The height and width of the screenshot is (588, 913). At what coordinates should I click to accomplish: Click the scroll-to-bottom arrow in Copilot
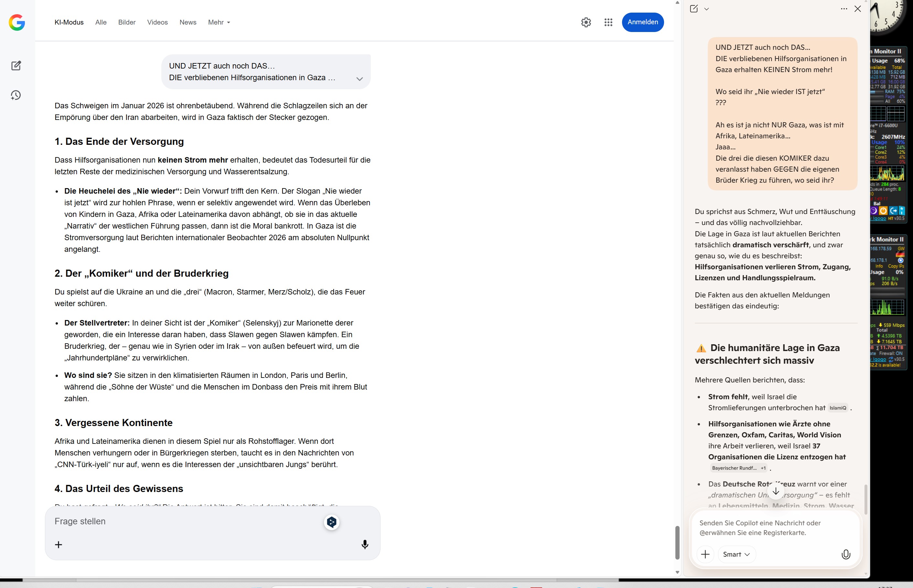coord(776,491)
